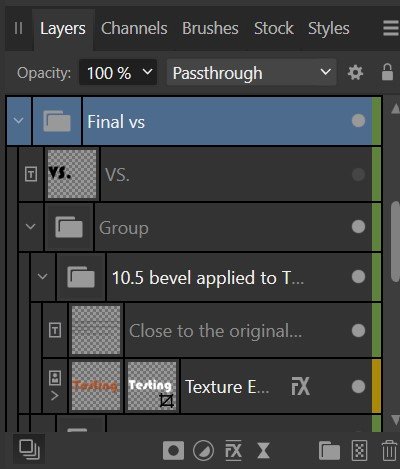Show the hidden VS. text layer
Viewport: 400px width, 469px height.
pos(358,174)
